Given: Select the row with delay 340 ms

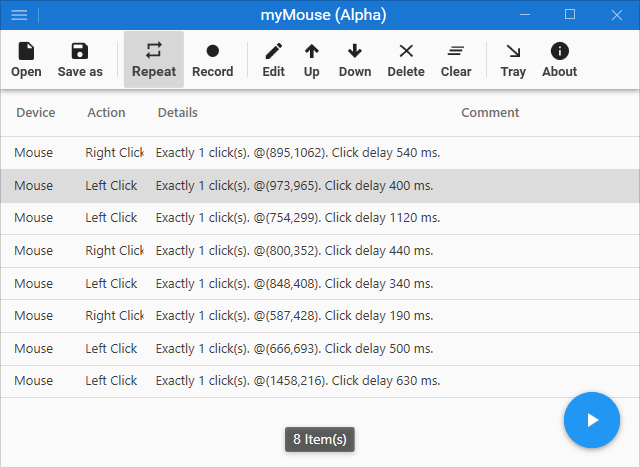Looking at the screenshot, I should [x=320, y=284].
